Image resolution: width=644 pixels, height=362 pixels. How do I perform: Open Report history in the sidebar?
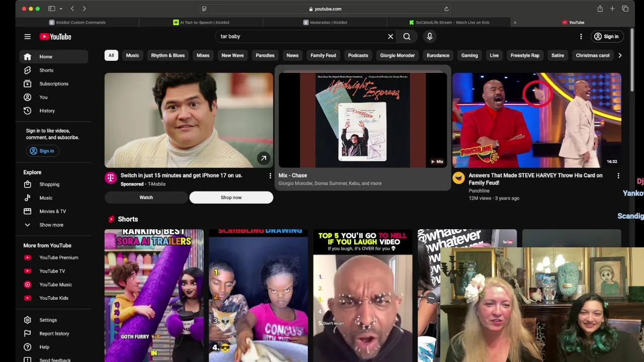pos(54,333)
